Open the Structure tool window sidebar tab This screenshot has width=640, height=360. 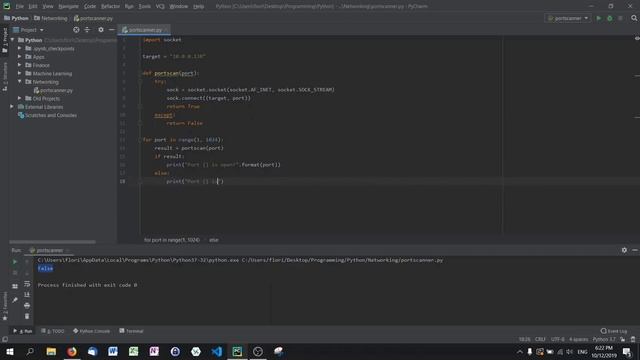click(x=5, y=77)
